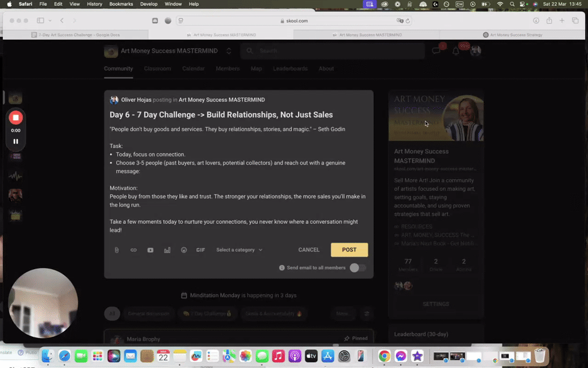Open Safari share button
The height and width of the screenshot is (368, 588).
(549, 21)
